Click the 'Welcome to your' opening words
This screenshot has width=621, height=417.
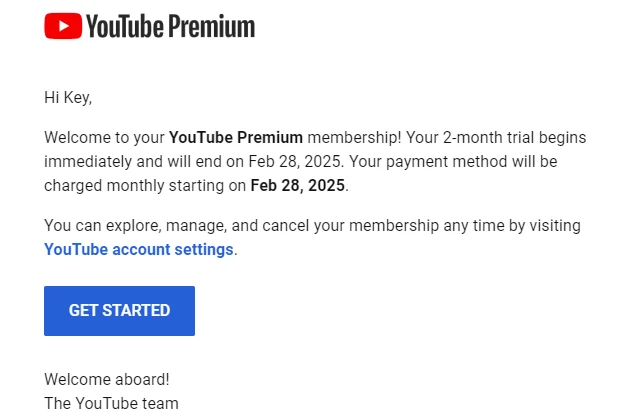[104, 138]
